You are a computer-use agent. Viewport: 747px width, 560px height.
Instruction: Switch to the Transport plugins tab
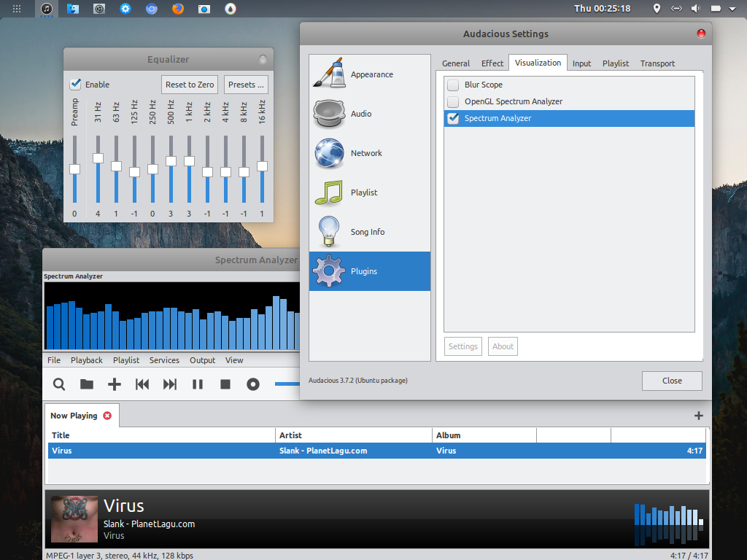coord(657,63)
